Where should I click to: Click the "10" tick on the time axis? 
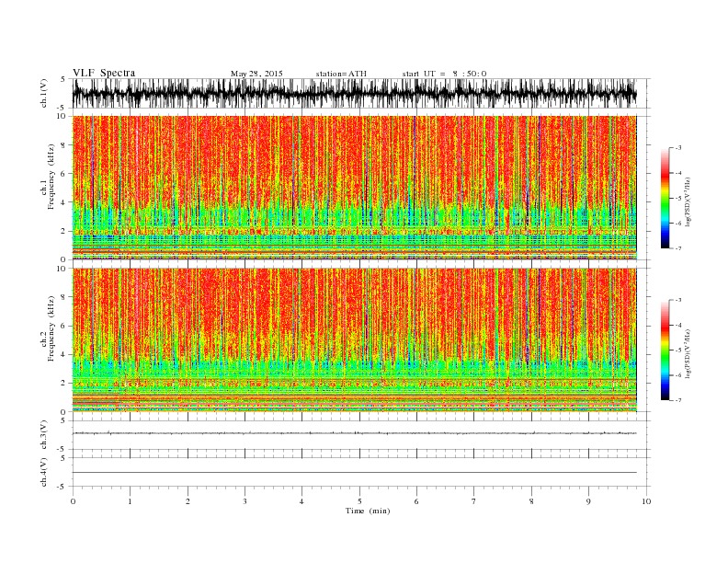pos(646,501)
